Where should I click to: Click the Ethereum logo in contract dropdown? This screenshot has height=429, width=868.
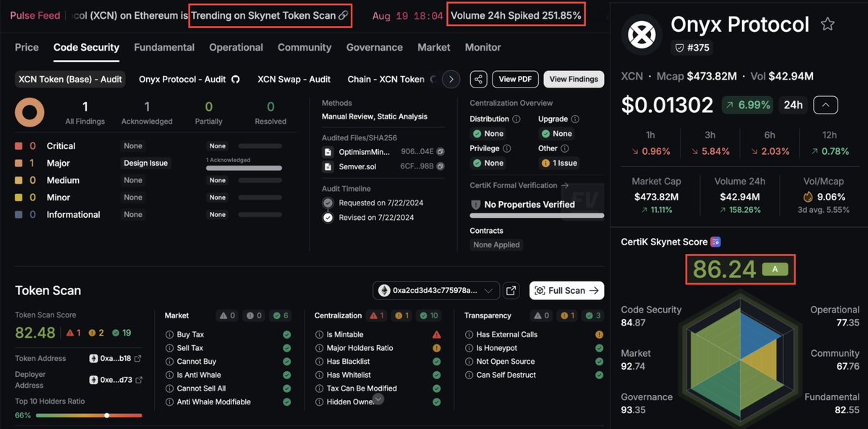pyautogui.click(x=383, y=290)
